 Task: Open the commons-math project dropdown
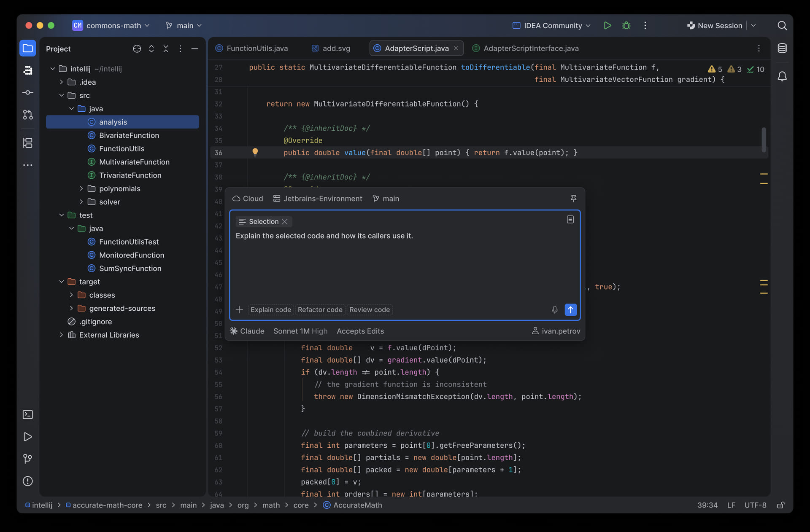click(x=111, y=26)
